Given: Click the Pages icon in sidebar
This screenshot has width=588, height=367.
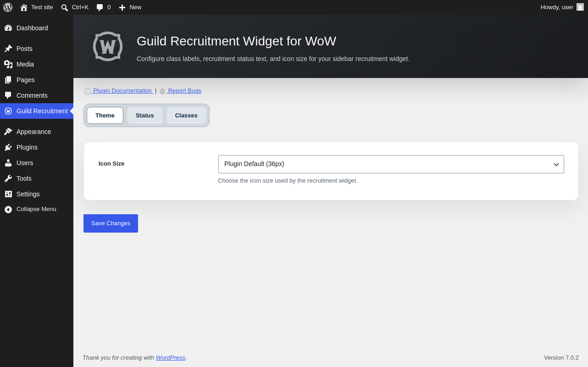Looking at the screenshot, I should point(8,80).
